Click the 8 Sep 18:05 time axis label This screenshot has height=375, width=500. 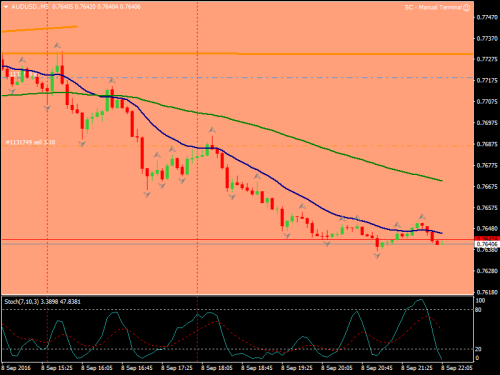tap(217, 368)
